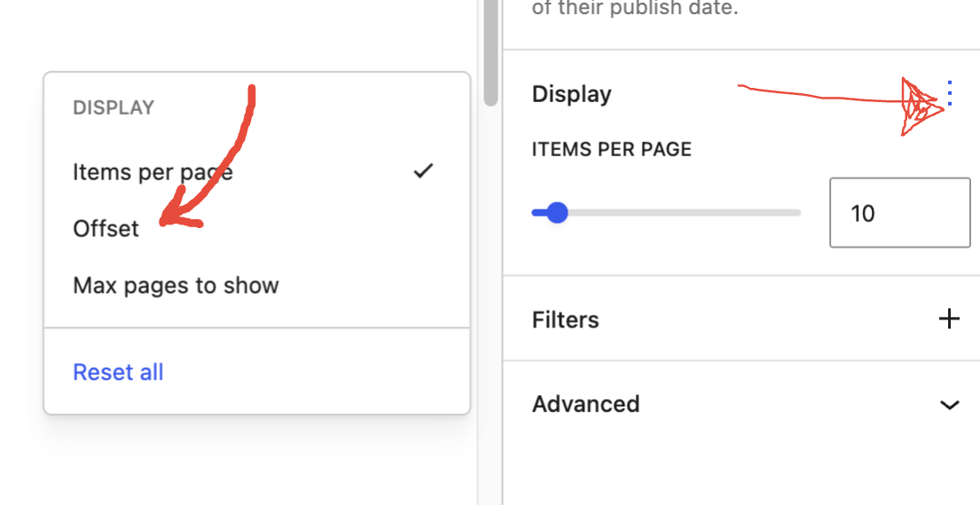Click the Display panel heading
This screenshot has width=980, height=505.
[x=571, y=94]
